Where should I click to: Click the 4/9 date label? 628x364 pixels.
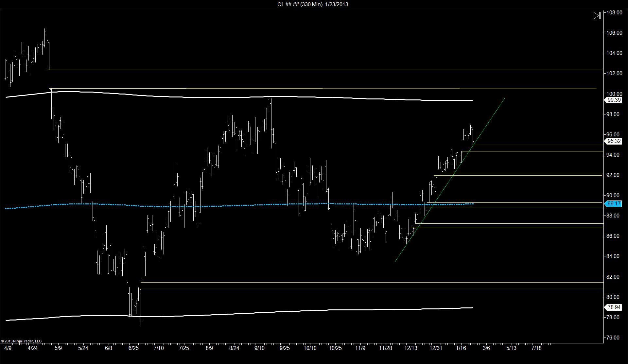coord(8,348)
